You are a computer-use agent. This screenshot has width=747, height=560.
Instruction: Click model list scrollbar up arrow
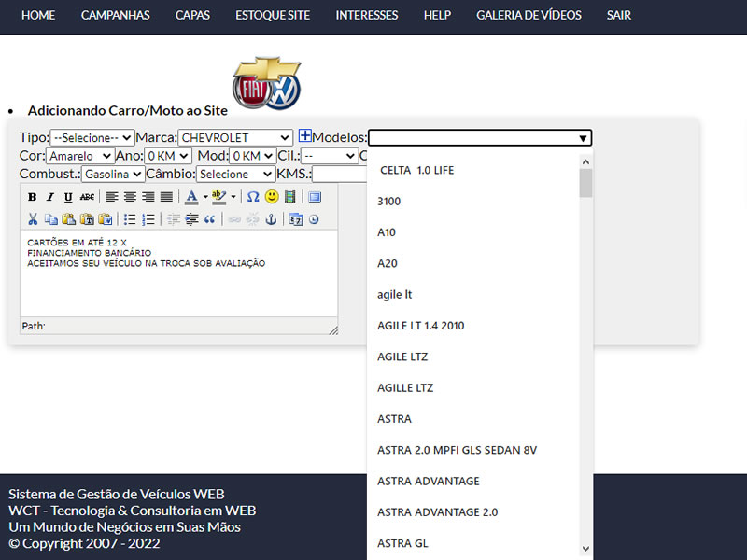point(586,161)
